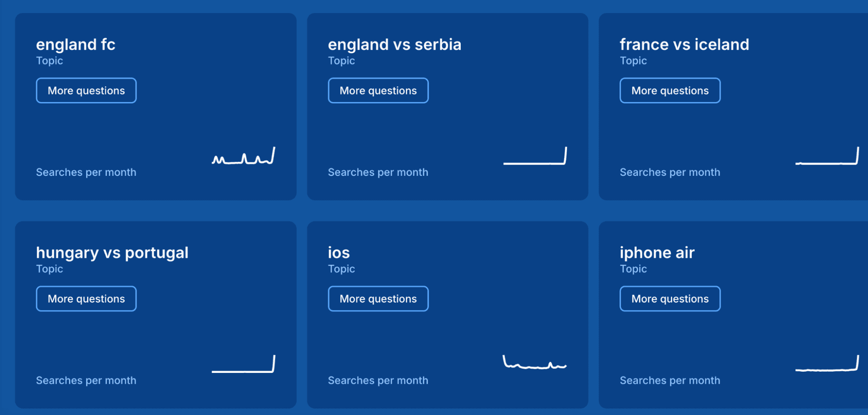Screen dimensions: 868x415
Task: Open the england fc topic title
Action: click(x=75, y=44)
